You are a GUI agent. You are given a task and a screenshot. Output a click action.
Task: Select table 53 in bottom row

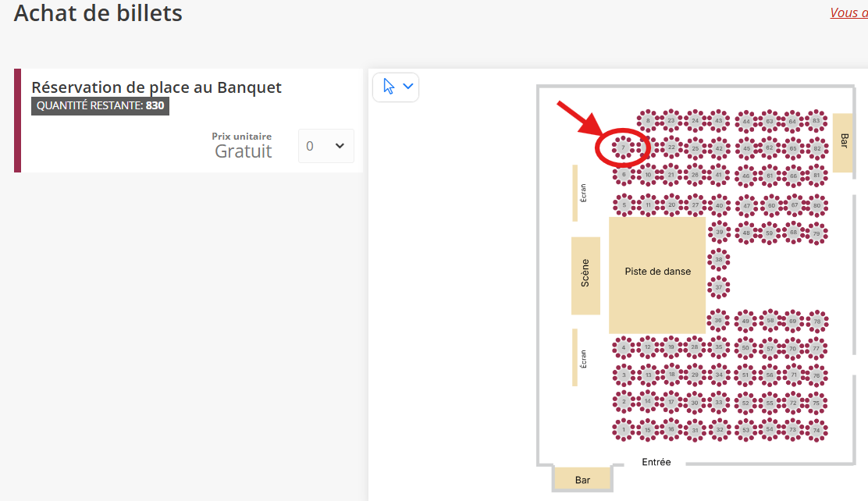(x=745, y=430)
